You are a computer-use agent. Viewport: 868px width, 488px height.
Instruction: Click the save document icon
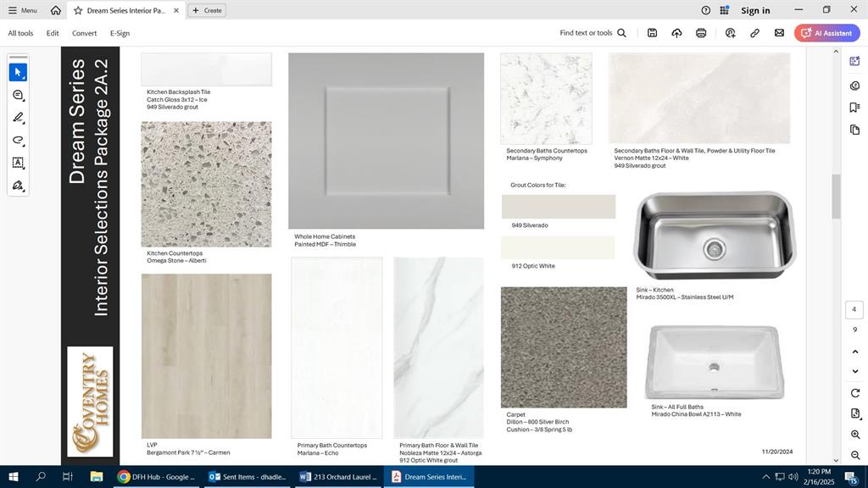pos(652,33)
